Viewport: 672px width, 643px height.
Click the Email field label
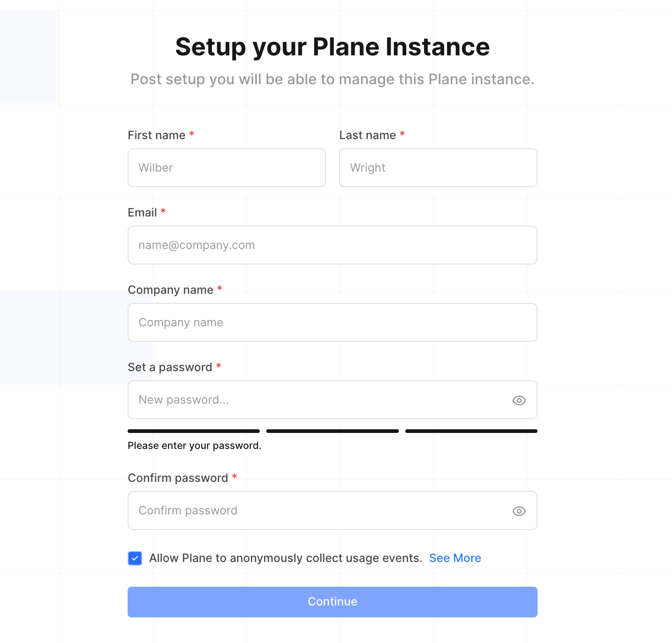(x=142, y=212)
